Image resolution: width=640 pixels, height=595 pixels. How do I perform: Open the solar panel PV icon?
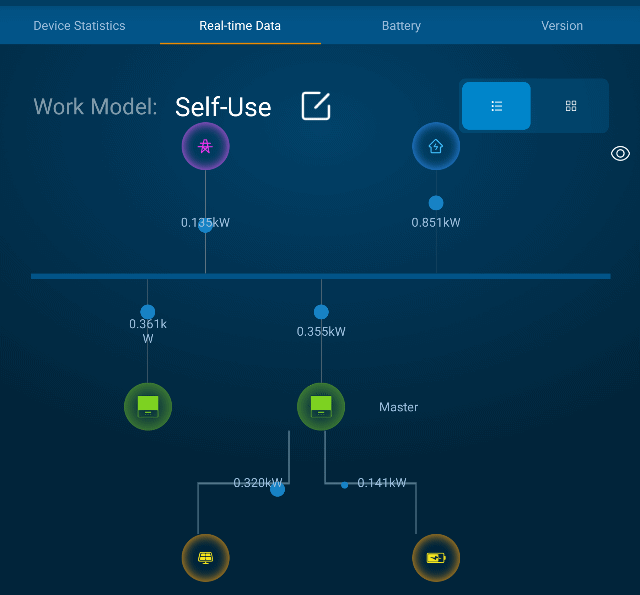click(205, 558)
